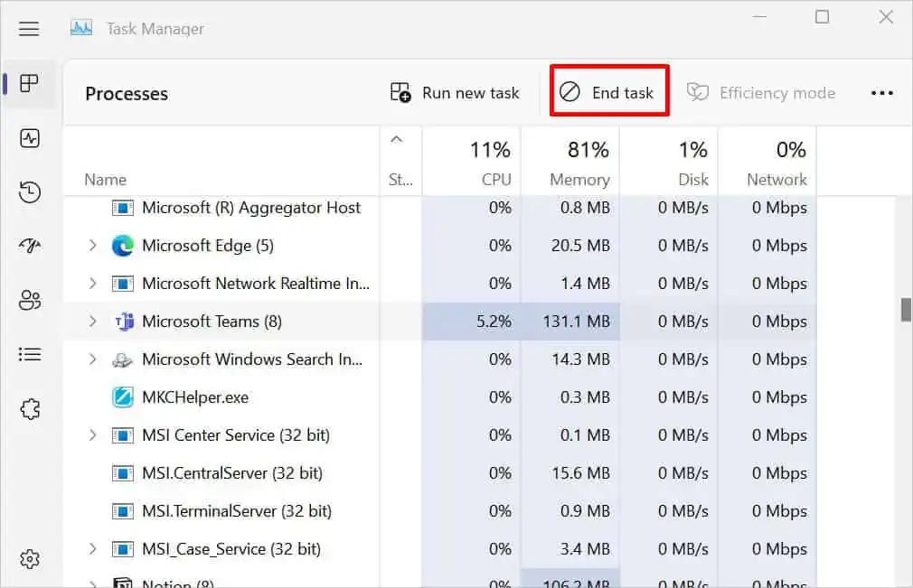Open the Startup apps sidebar icon
This screenshot has height=588, width=913.
[30, 246]
